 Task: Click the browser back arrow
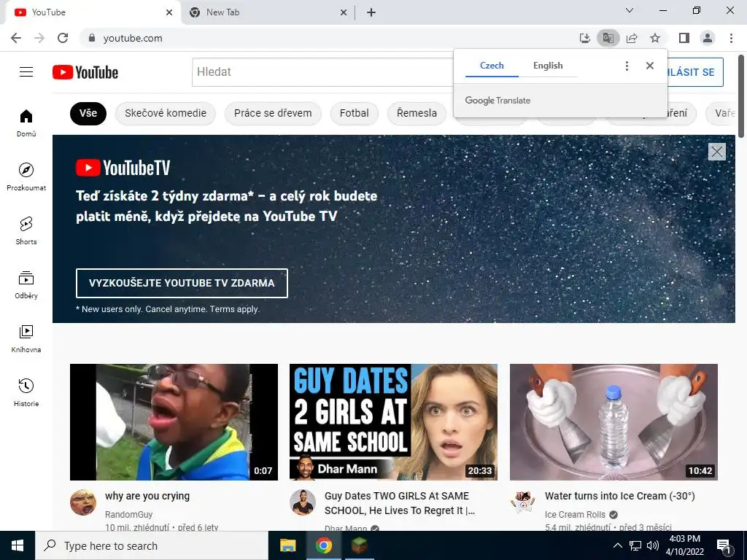click(16, 38)
